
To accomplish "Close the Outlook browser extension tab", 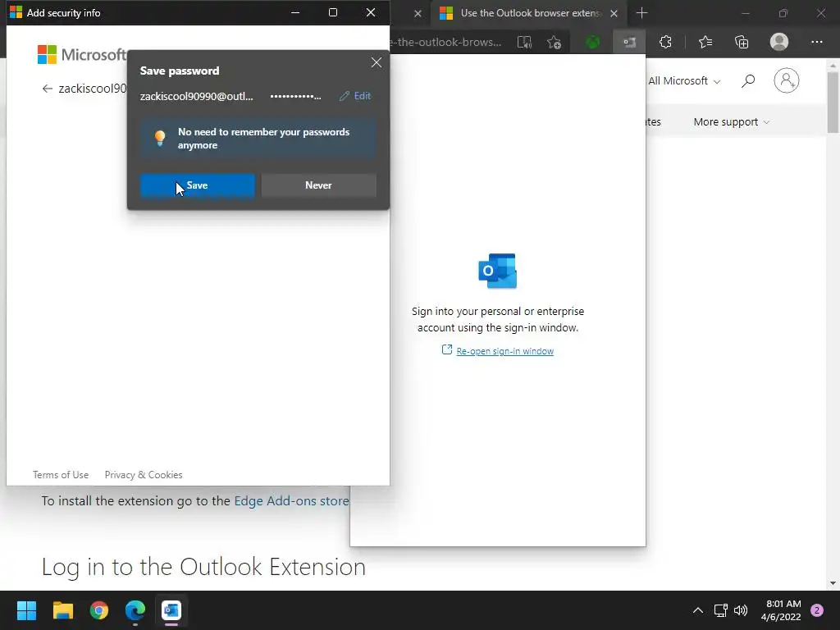I will pos(614,13).
